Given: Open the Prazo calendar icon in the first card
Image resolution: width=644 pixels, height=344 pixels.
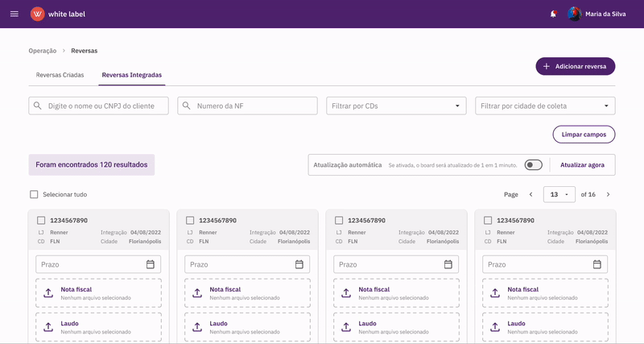Looking at the screenshot, I should pyautogui.click(x=151, y=264).
